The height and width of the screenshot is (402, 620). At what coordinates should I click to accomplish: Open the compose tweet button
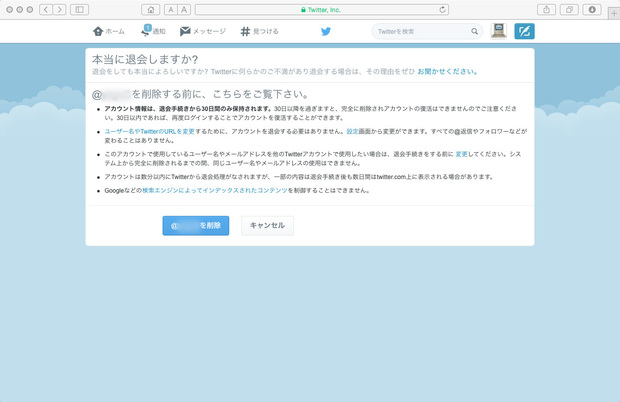(524, 31)
